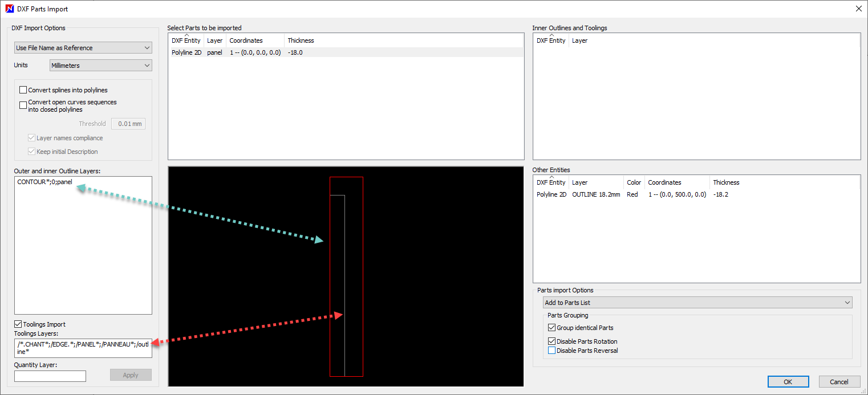Click the Outer and inner Outline Layers text box
Viewport: 868px width, 395px height.
click(83, 245)
